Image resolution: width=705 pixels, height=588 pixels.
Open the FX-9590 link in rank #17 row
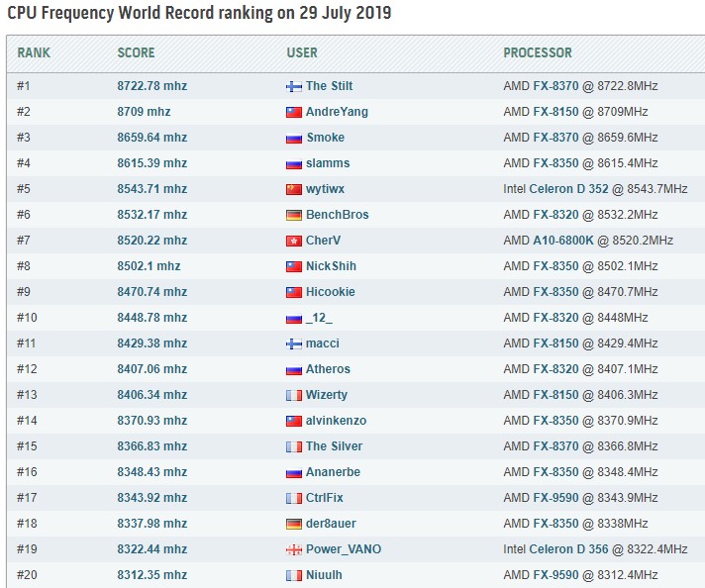pos(555,498)
